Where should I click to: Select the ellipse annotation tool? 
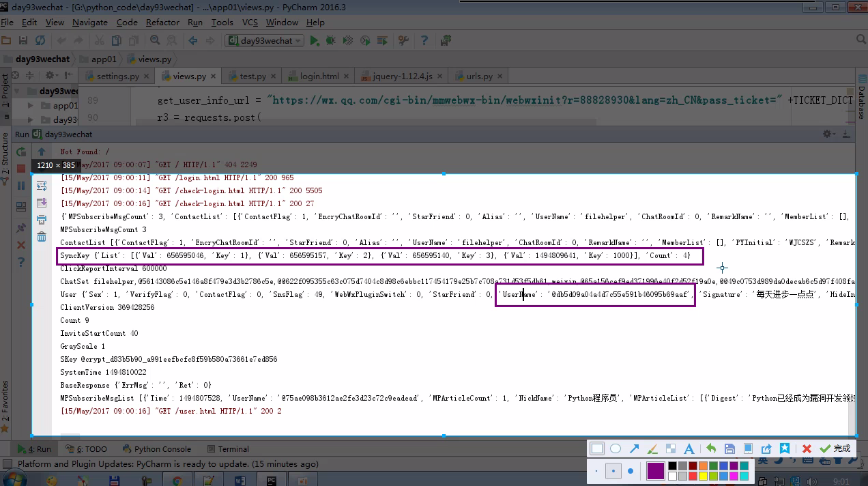pos(616,448)
